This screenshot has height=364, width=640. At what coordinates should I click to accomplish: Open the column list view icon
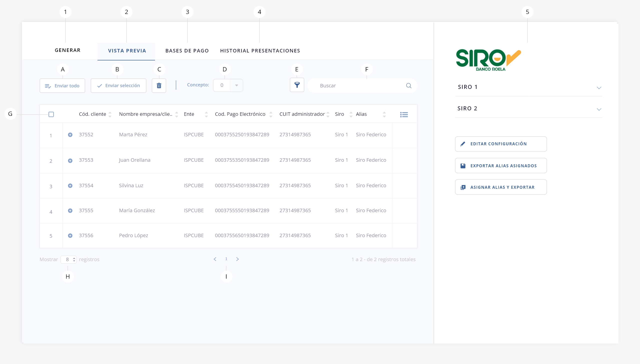(x=404, y=115)
